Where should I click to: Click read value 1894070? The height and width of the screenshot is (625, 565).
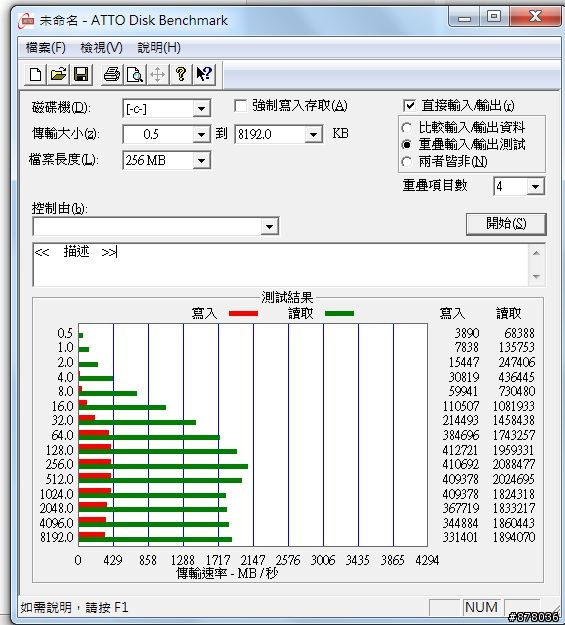coord(514,537)
